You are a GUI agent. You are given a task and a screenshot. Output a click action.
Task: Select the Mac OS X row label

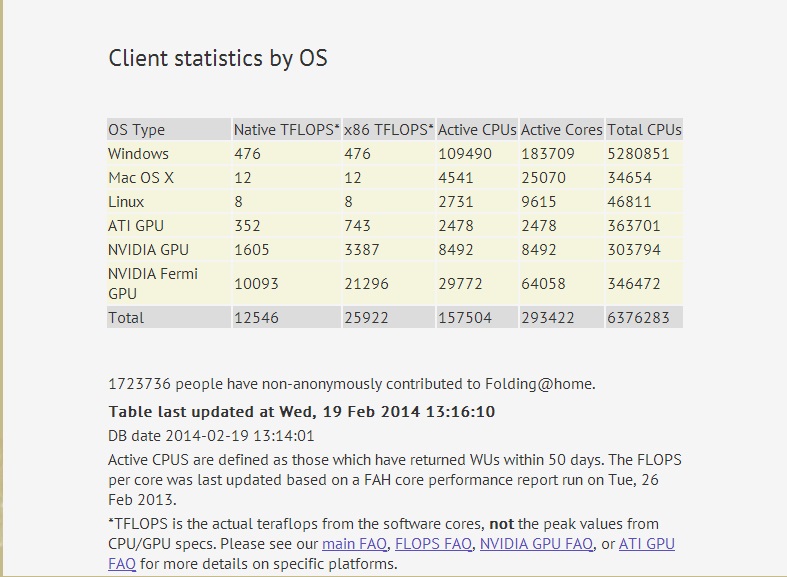pos(141,178)
